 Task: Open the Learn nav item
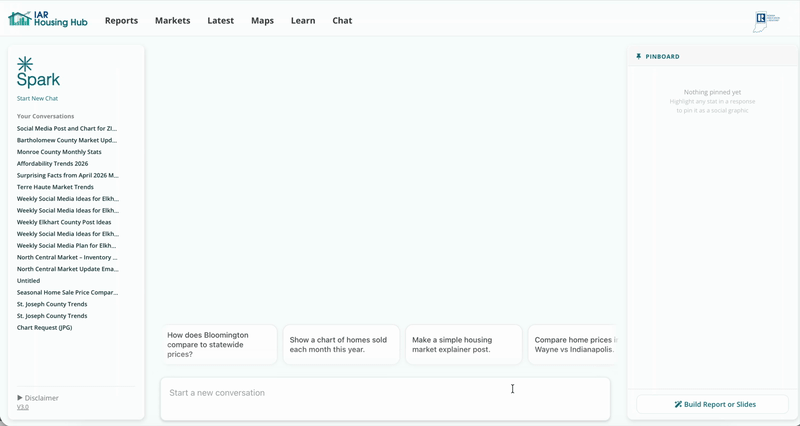tap(303, 20)
